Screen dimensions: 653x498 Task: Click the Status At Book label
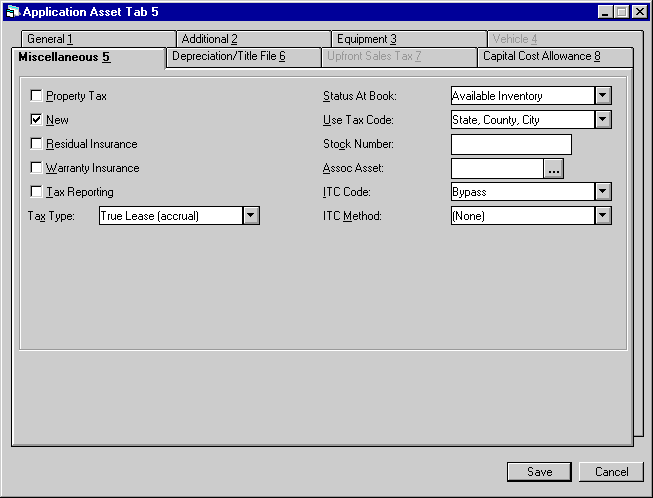pyautogui.click(x=360, y=96)
